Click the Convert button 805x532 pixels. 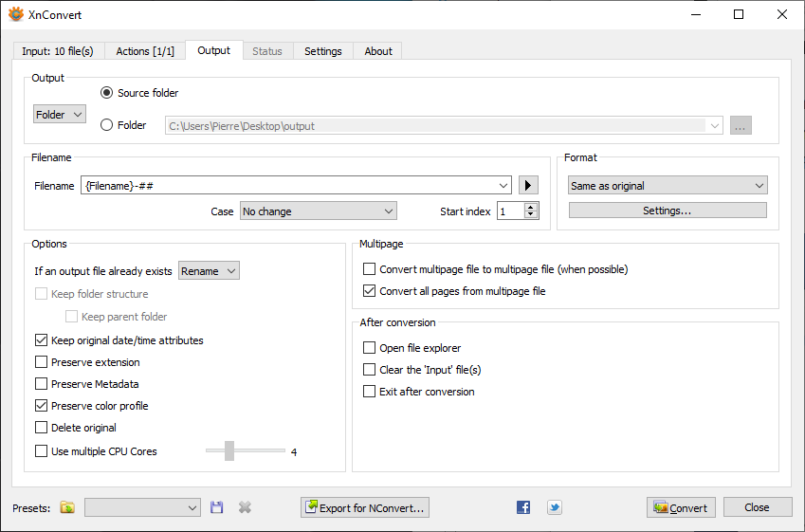681,507
